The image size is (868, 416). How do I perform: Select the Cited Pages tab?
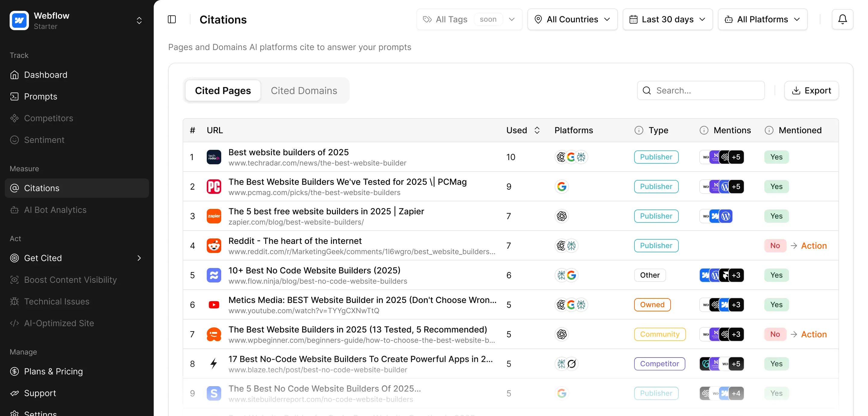tap(223, 90)
